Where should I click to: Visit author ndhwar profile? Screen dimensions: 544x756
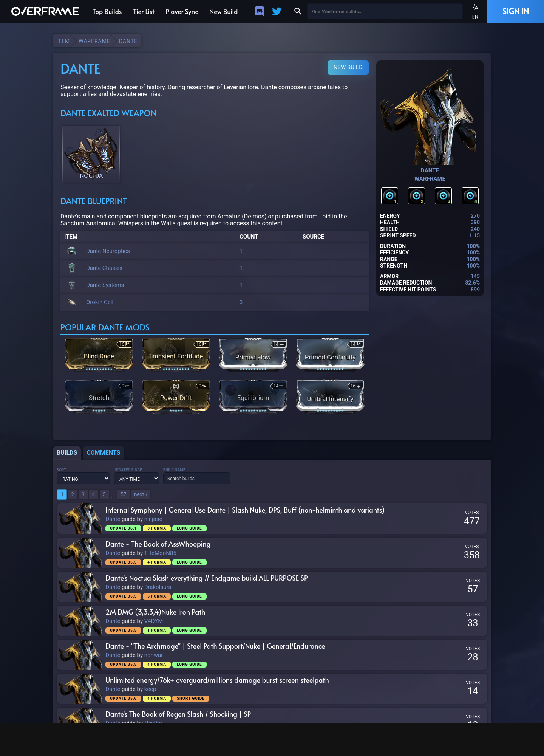153,655
